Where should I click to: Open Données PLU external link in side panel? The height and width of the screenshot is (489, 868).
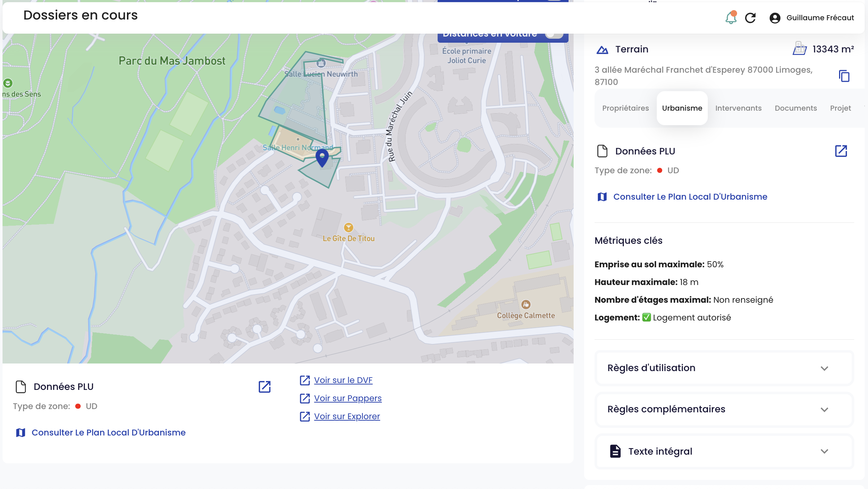(841, 151)
